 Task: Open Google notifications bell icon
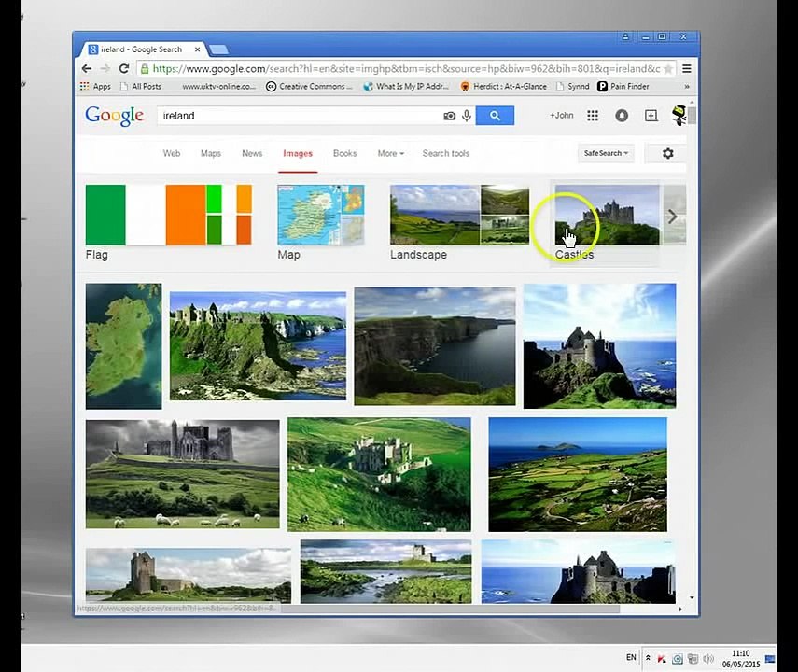tap(622, 116)
